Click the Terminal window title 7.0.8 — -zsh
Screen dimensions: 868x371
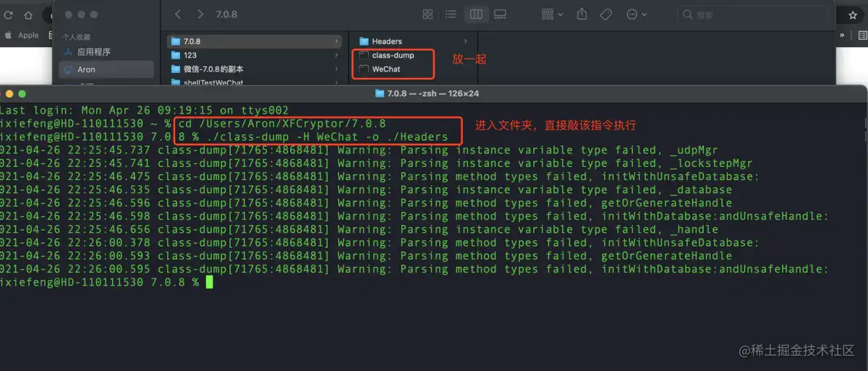point(433,93)
